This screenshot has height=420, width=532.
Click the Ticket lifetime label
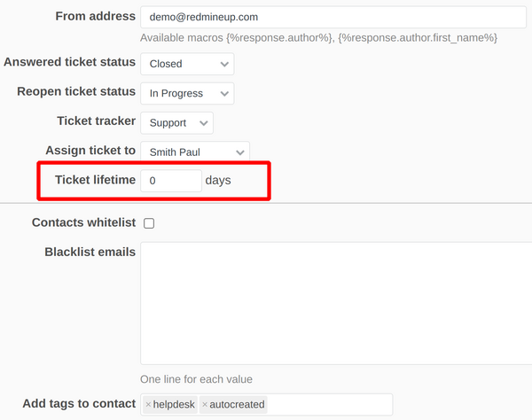(95, 180)
